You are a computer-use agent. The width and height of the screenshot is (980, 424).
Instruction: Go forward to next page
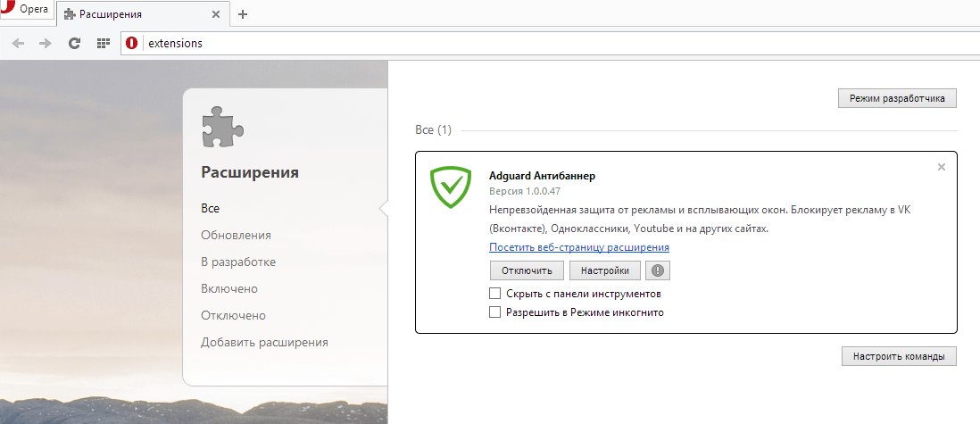45,43
